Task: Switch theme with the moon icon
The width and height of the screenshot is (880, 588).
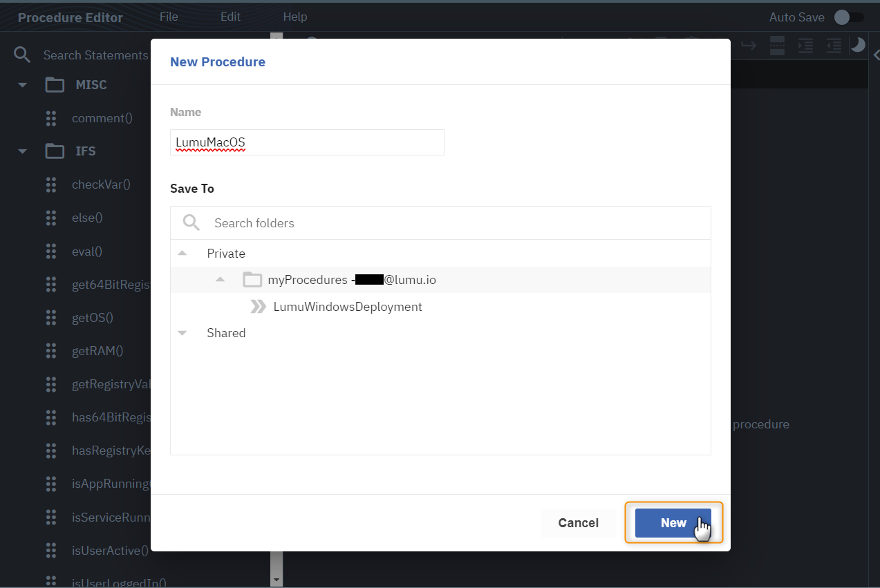Action: tap(857, 45)
